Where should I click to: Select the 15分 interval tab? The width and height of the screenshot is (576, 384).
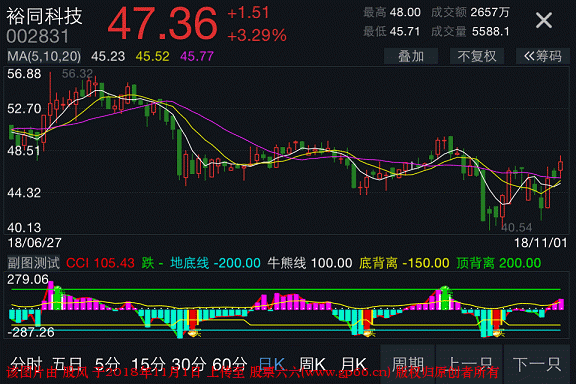coord(148,365)
